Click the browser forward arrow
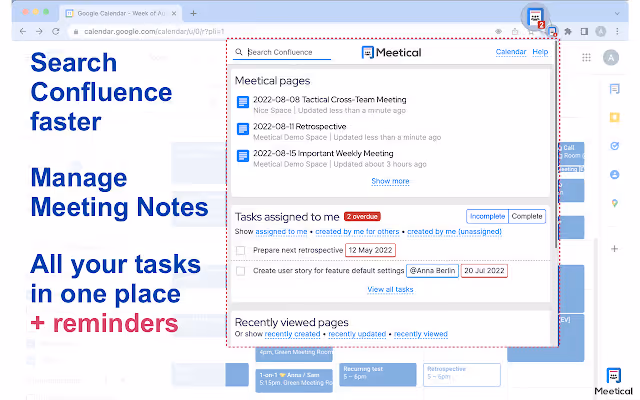The width and height of the screenshot is (640, 400). click(39, 31)
